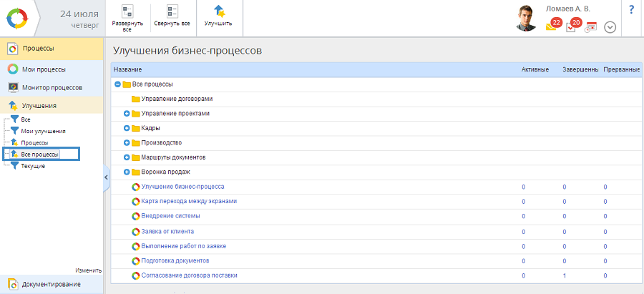Click the help question mark icon

pos(632,10)
